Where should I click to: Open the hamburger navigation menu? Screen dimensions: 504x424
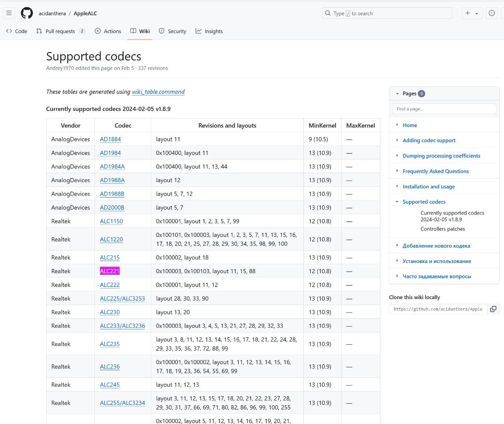click(9, 13)
